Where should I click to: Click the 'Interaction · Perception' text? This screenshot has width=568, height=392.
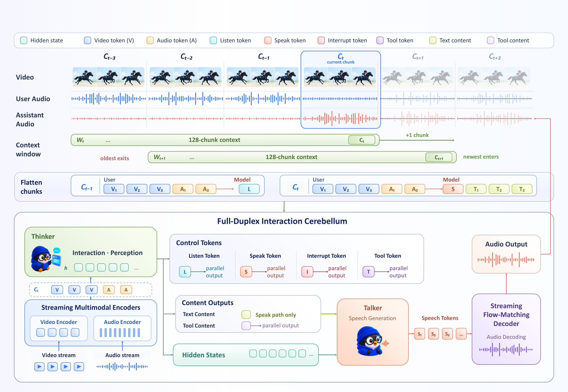point(107,253)
